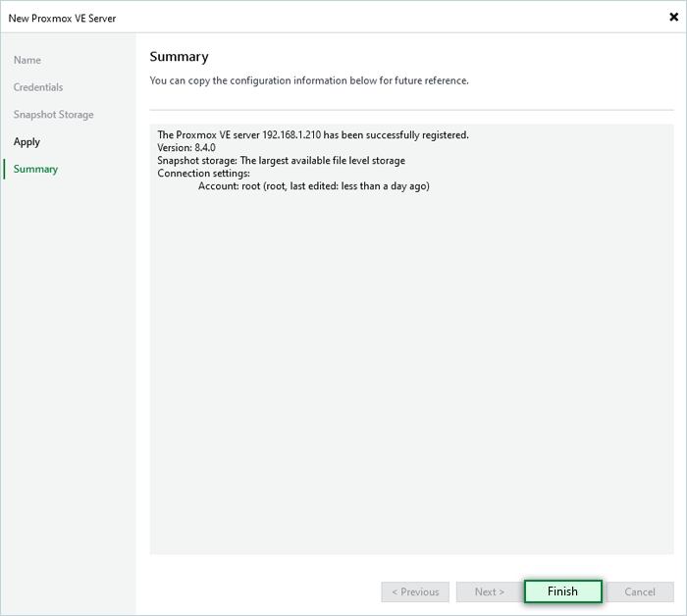Viewport: 687px width, 616px height.
Task: Open the Snapshot Storage step
Action: point(54,115)
